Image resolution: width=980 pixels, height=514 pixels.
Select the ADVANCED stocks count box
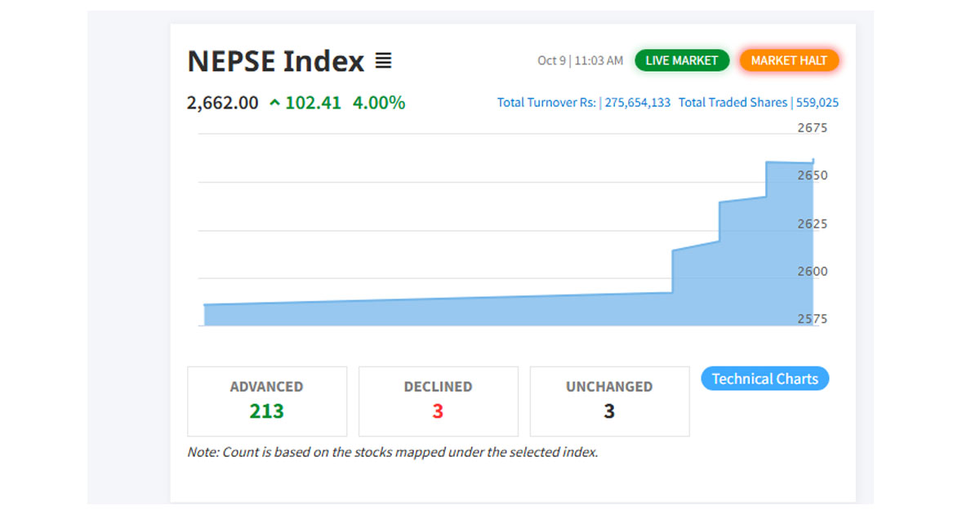(x=267, y=401)
